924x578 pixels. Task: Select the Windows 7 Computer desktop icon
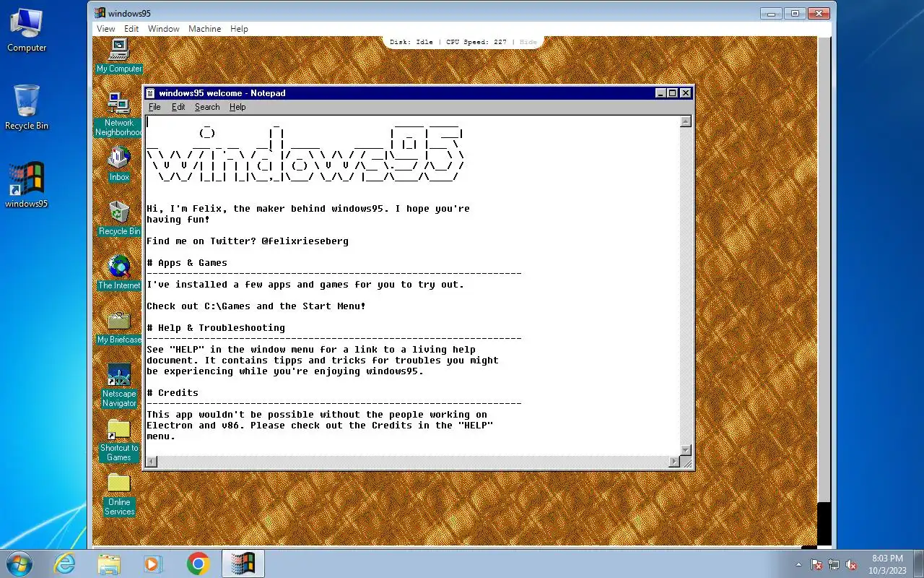click(x=27, y=30)
